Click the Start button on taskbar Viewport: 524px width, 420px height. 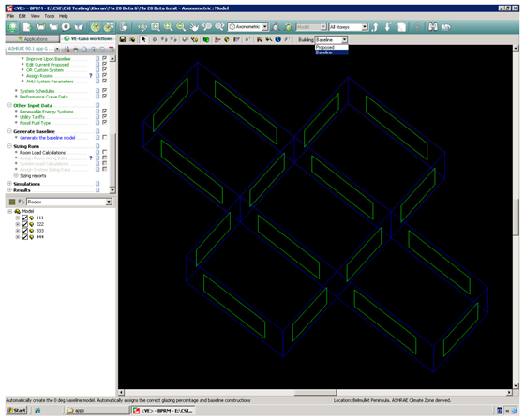click(17, 410)
